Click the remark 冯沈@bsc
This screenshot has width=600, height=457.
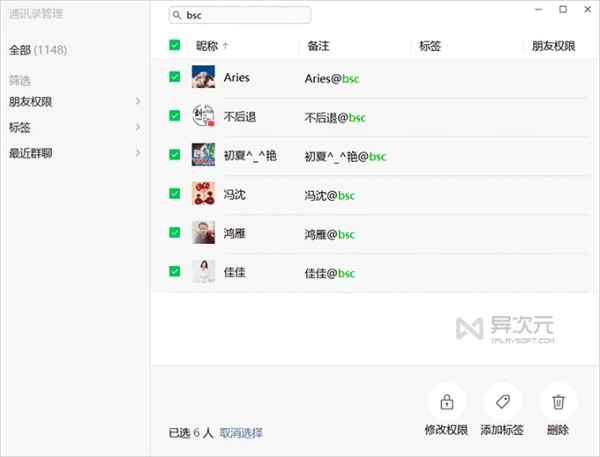330,196
